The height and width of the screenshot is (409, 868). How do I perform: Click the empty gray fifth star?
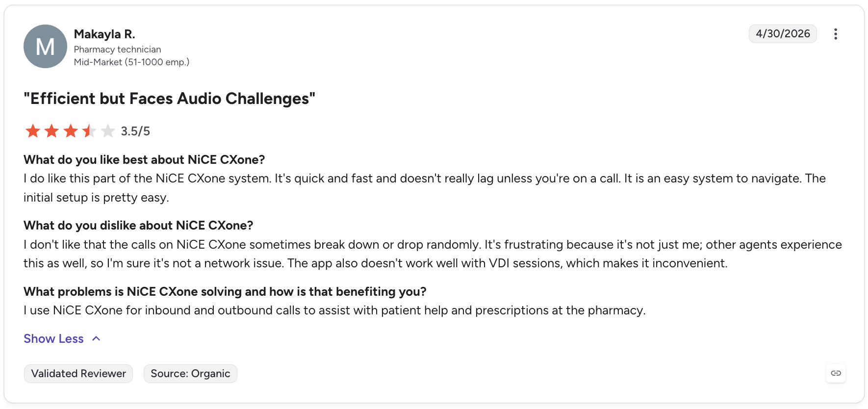coord(108,131)
